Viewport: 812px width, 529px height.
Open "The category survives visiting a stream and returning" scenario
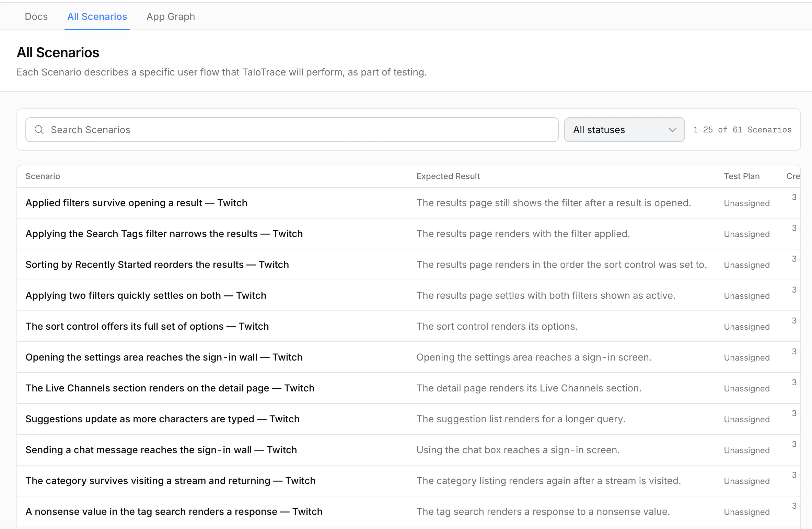pos(171,481)
